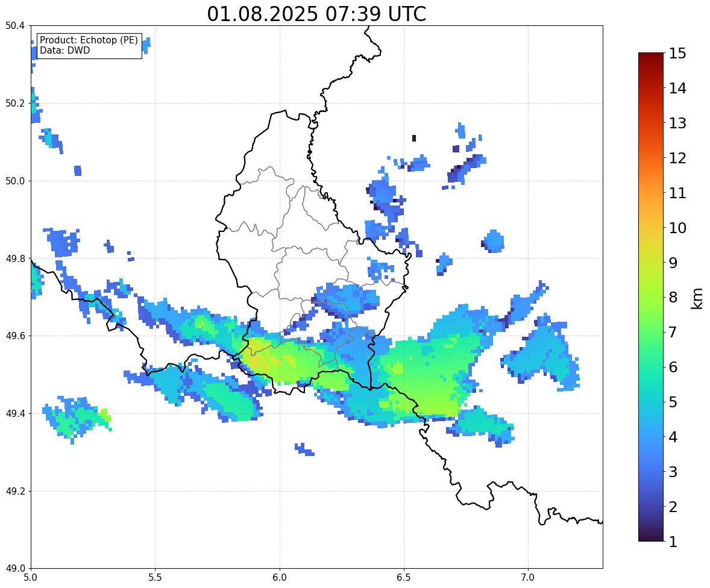Click the latitude axis label 49.4
Screen dimensions: 710x588
[15, 414]
